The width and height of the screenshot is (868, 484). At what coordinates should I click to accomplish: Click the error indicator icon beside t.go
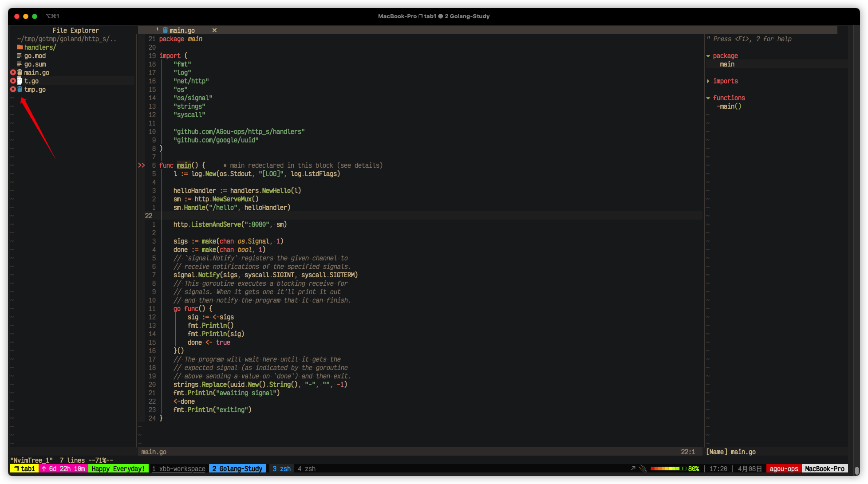pos(13,81)
